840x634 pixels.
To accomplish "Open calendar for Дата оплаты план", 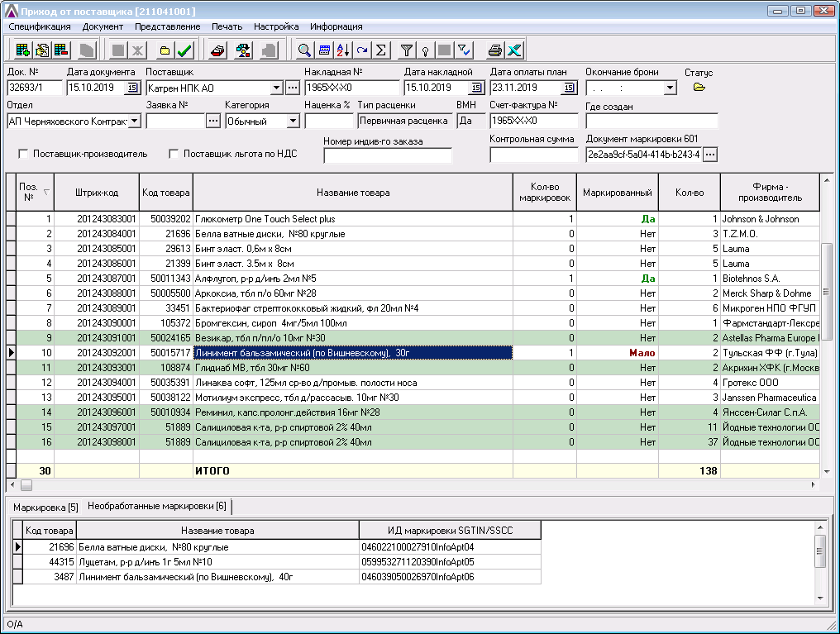I will coord(569,88).
